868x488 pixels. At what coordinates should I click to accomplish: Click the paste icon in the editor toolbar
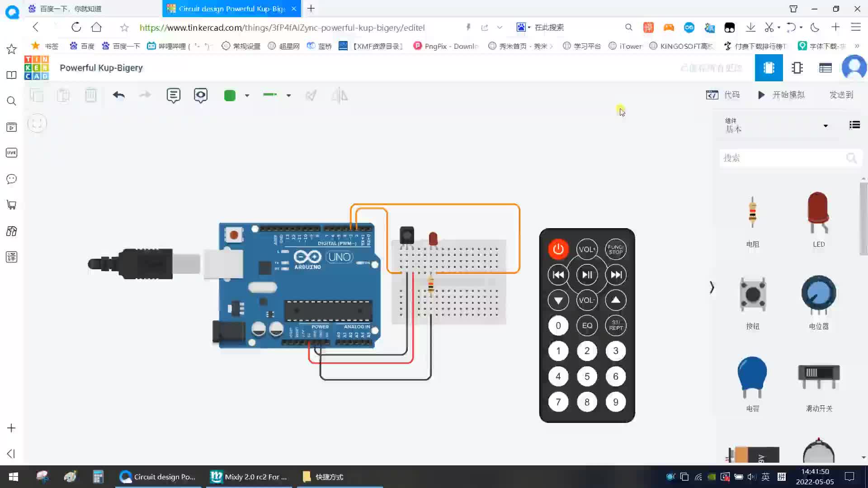coord(64,95)
